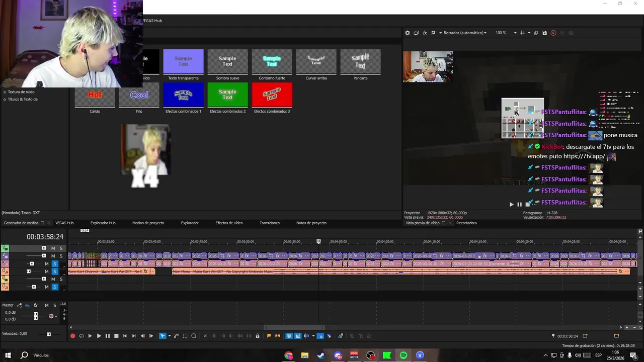
Task: Click the delete X icon in toolbar
Action: [205, 336]
